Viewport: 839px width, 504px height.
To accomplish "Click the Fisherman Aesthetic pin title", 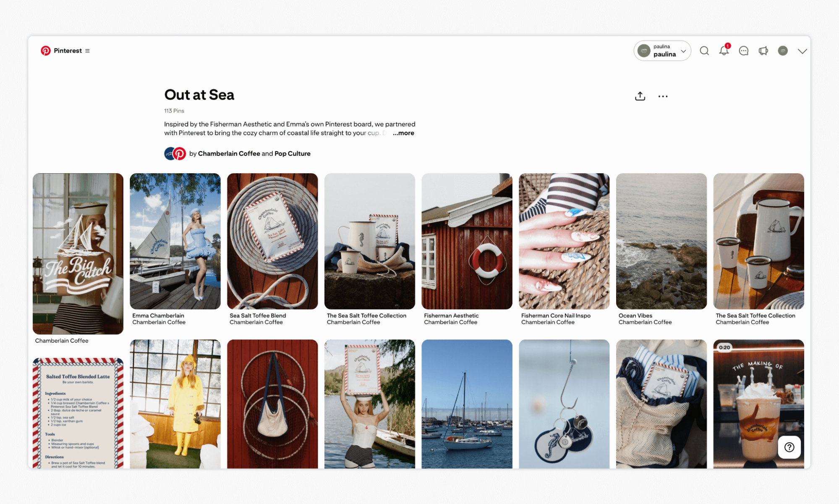I will 451,316.
